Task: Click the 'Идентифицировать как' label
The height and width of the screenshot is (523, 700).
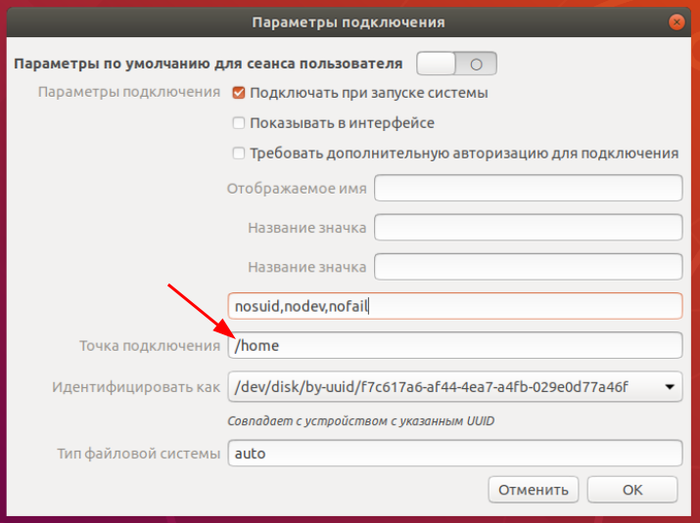Action: click(136, 386)
